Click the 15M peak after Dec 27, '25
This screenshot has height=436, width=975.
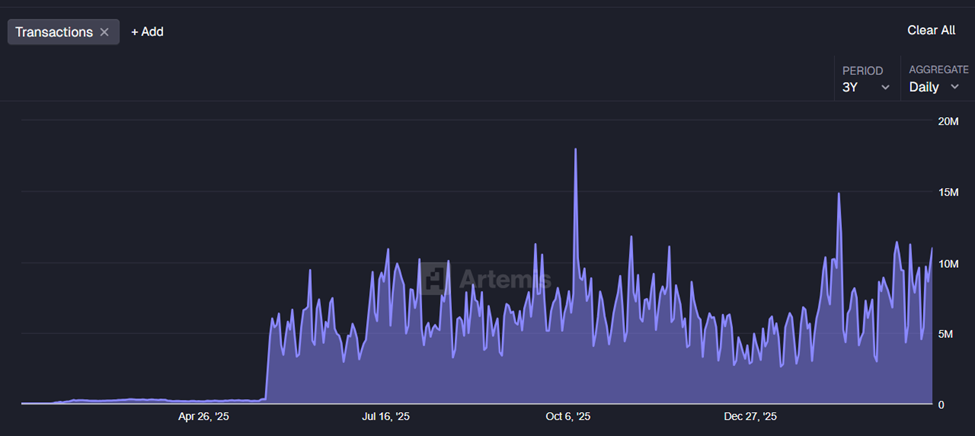click(838, 194)
